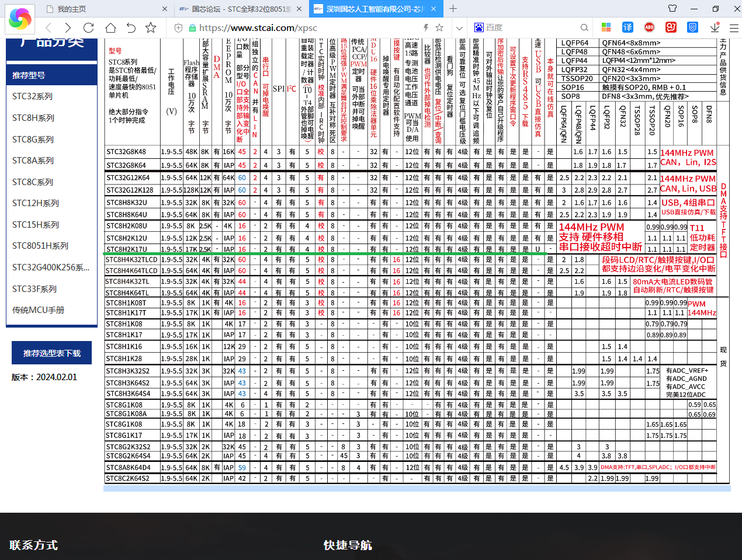Go back to the previous page
This screenshot has height=560, width=742.
[x=48, y=27]
